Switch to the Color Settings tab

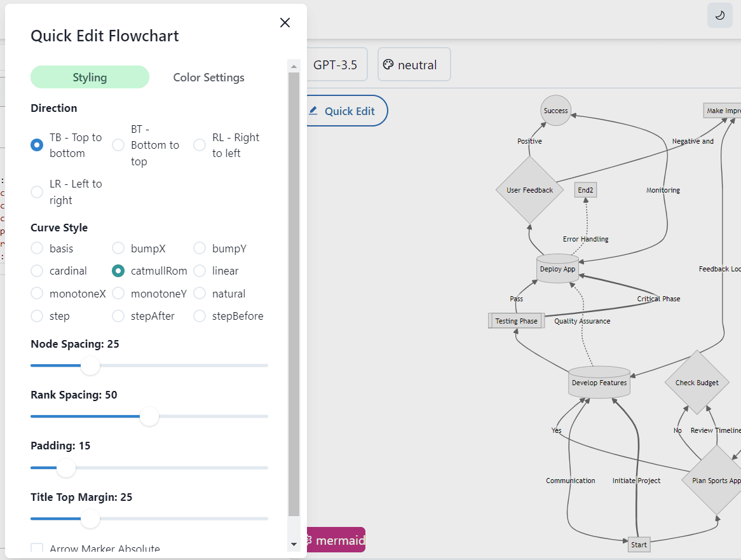pos(208,77)
